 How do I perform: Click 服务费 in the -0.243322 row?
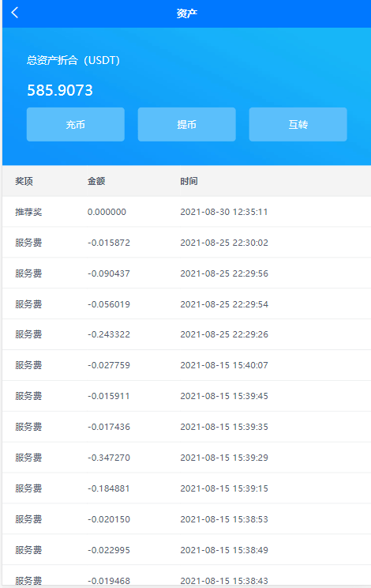pyautogui.click(x=28, y=334)
